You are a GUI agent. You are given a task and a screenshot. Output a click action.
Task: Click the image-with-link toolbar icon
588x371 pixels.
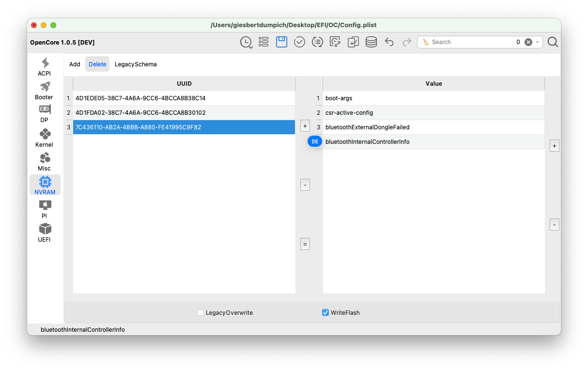(x=335, y=42)
